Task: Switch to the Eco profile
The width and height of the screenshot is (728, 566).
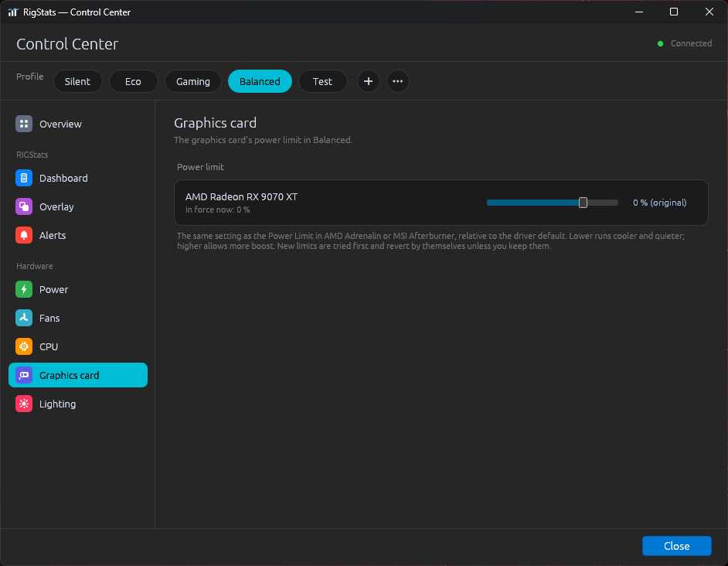Action: pos(133,81)
